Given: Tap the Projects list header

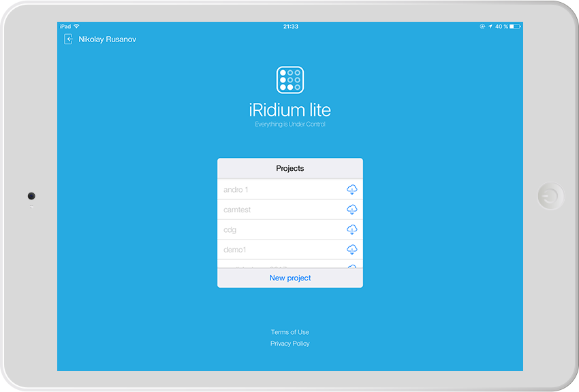Looking at the screenshot, I should [x=290, y=168].
